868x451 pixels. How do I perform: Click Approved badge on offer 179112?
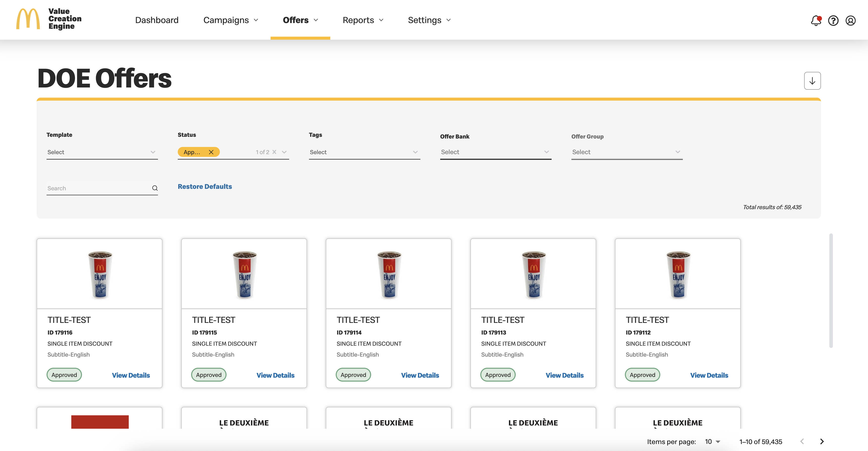[642, 375]
